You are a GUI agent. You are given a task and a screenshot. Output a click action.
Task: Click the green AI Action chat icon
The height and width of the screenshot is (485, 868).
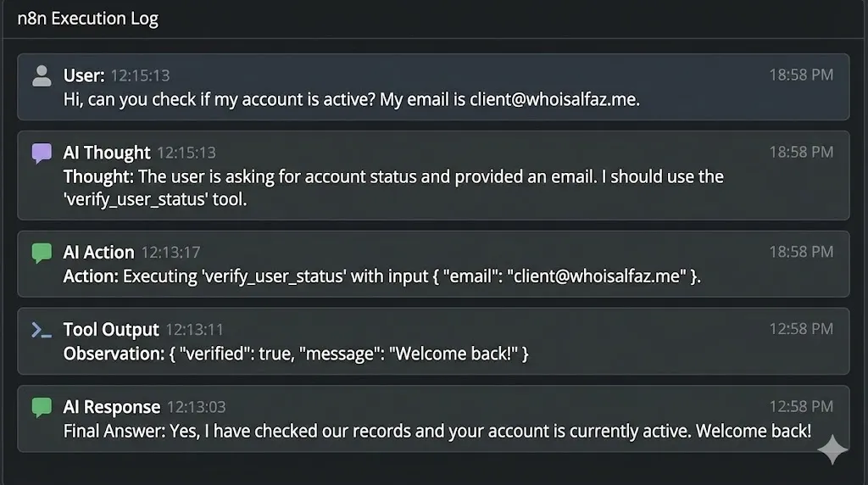[42, 253]
